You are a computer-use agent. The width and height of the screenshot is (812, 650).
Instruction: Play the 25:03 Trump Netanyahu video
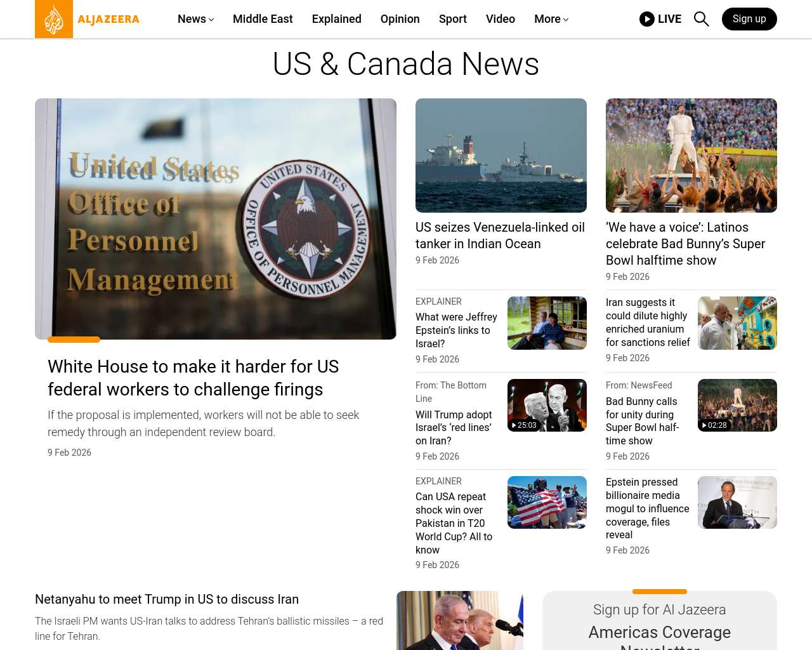click(x=546, y=405)
